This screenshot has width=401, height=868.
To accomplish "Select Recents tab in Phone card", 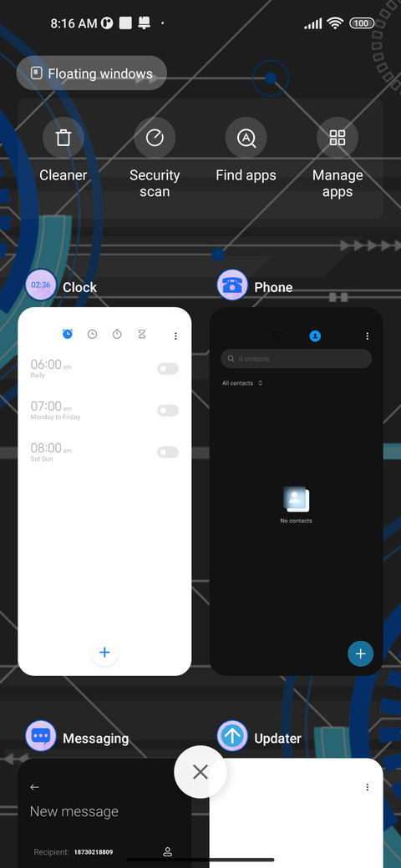I will click(277, 336).
